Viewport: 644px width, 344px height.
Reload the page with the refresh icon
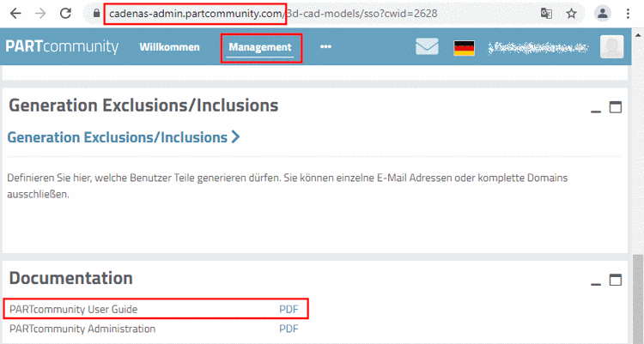(x=66, y=14)
